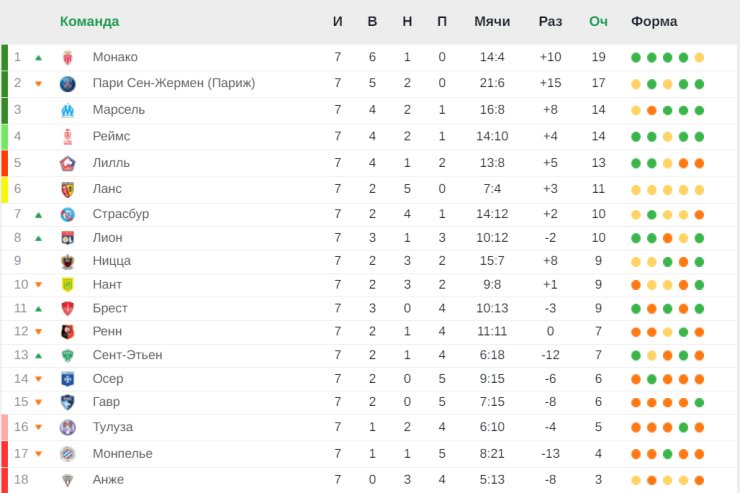This screenshot has width=740, height=493.
Task: Select the Marseille club emblem
Action: coord(67,110)
